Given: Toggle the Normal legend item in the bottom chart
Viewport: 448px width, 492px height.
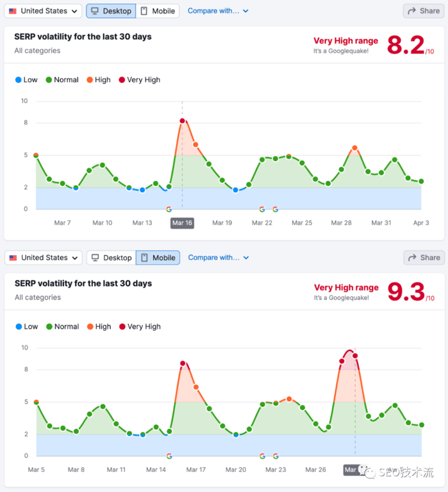Looking at the screenshot, I should [x=62, y=327].
